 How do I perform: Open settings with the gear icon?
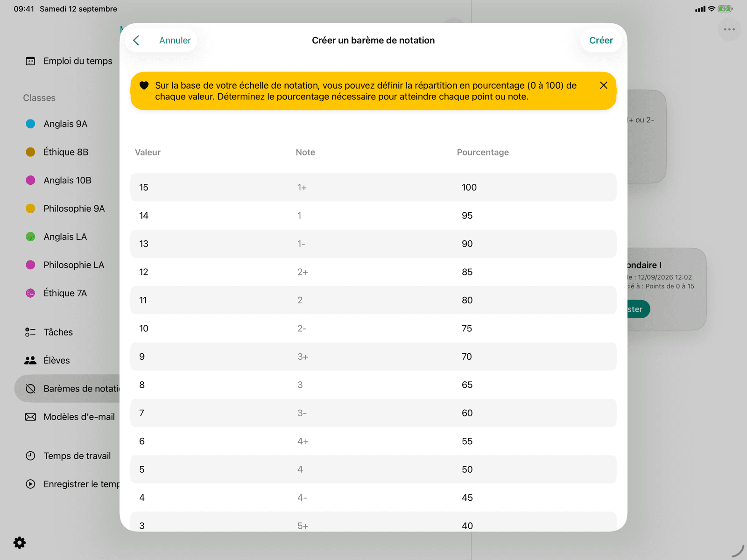[x=20, y=542]
